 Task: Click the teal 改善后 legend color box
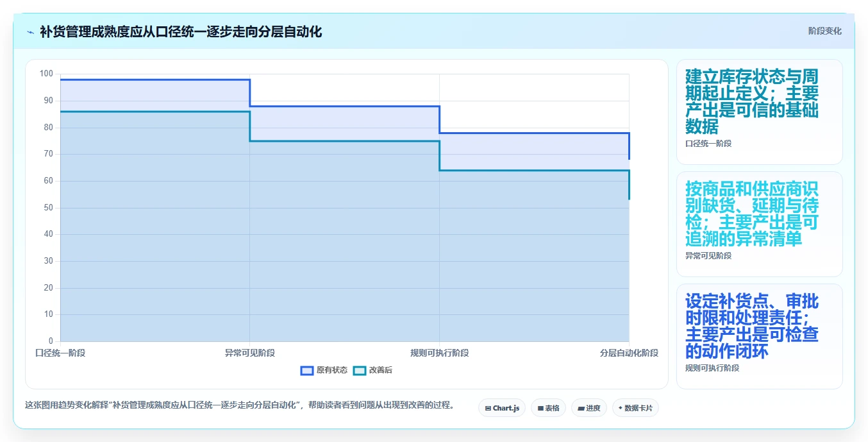tap(360, 370)
